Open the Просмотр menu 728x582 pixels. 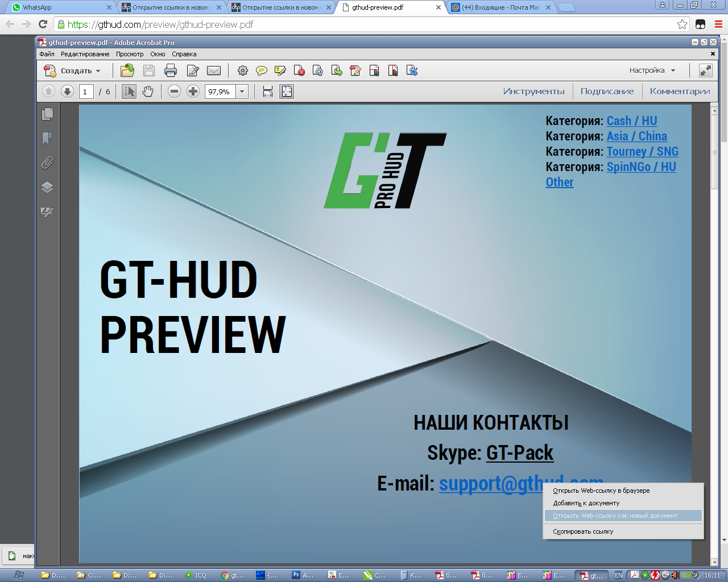point(130,55)
